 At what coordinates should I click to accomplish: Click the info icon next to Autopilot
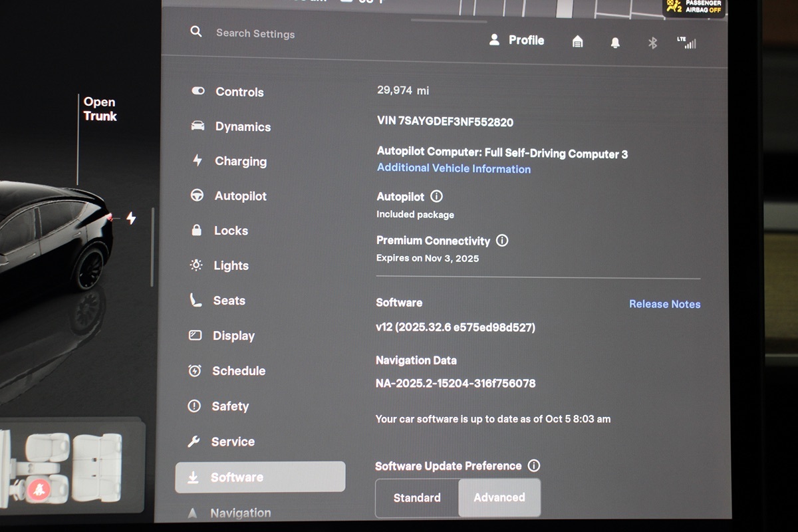click(x=436, y=196)
